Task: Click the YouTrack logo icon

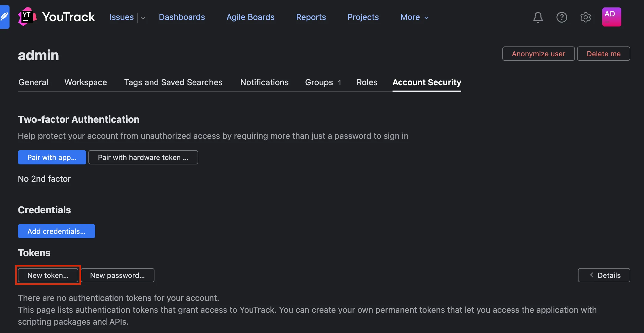Action: 27,17
